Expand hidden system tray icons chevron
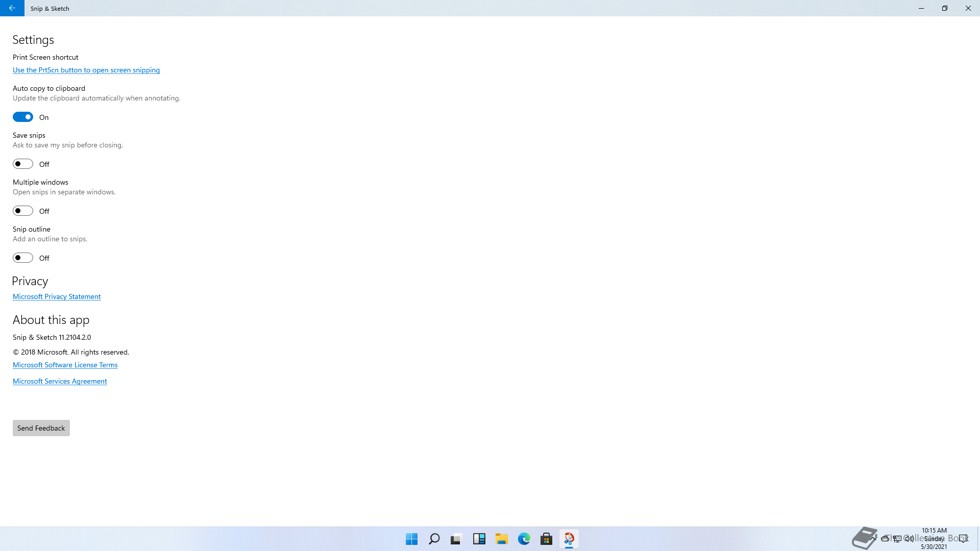This screenshot has width=980, height=551. tap(873, 538)
